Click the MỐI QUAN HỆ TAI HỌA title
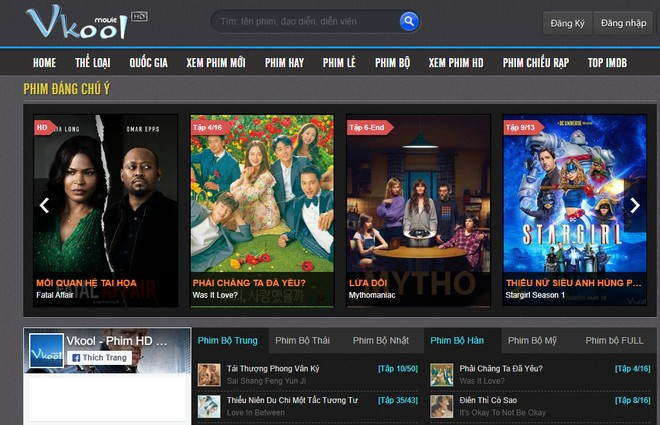 point(86,283)
